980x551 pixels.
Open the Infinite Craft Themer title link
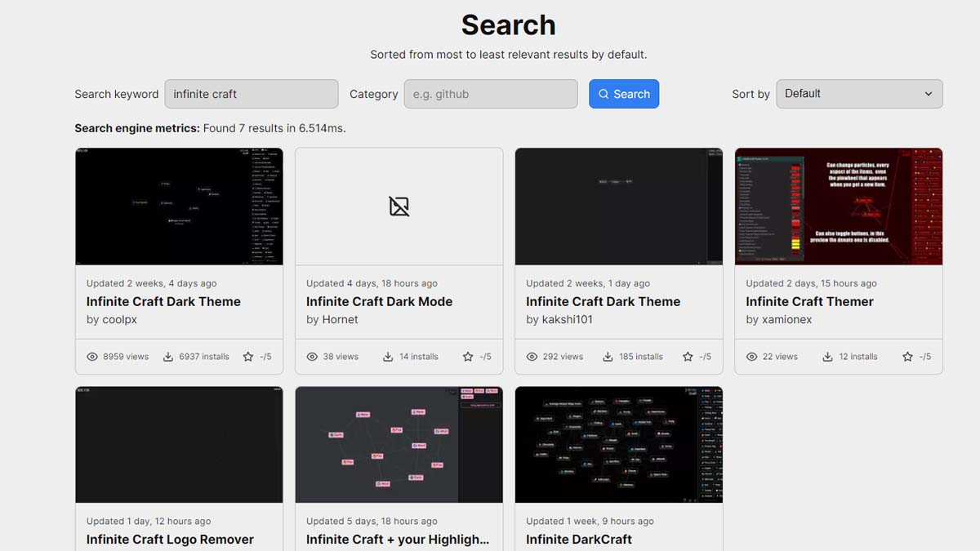coord(809,301)
